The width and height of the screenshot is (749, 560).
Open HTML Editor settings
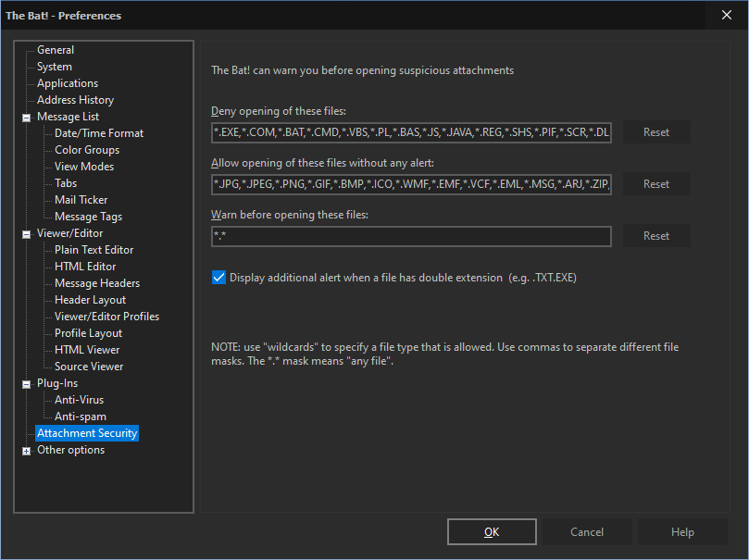(x=85, y=267)
